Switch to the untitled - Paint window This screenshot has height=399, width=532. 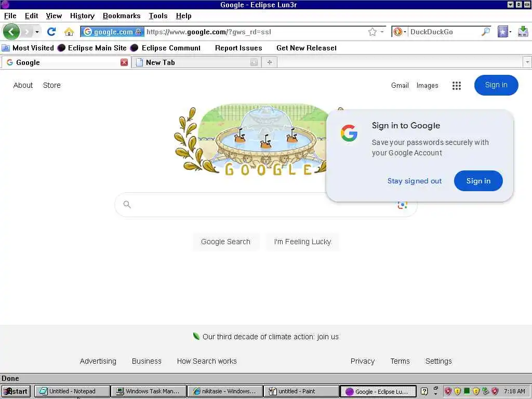(x=302, y=391)
